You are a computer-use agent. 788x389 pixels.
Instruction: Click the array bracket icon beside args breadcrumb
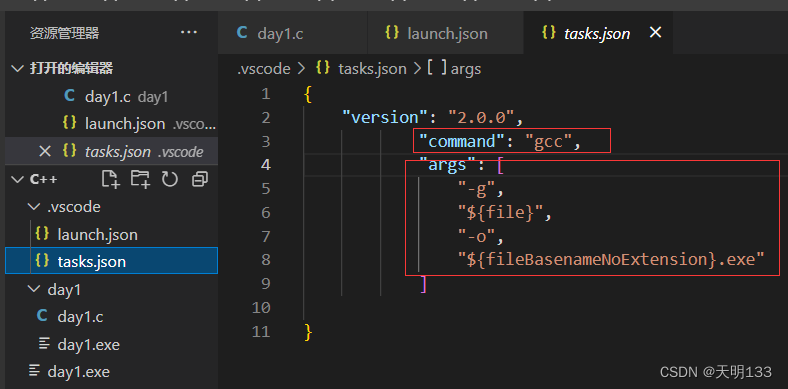click(436, 68)
